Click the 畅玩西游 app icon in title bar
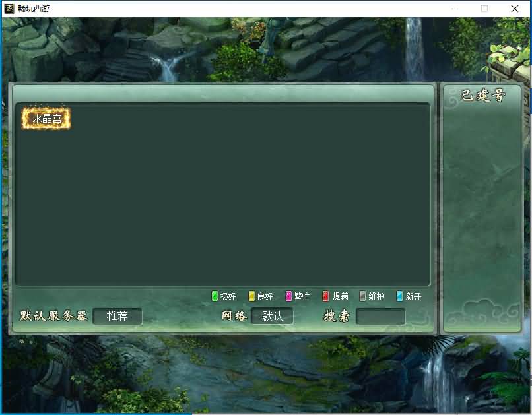 [9, 9]
